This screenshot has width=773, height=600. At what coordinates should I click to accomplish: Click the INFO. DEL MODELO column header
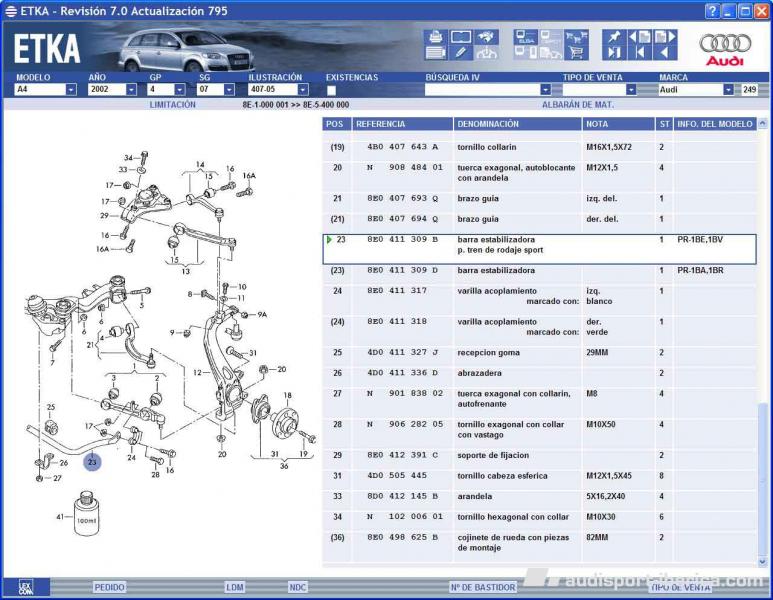715,124
